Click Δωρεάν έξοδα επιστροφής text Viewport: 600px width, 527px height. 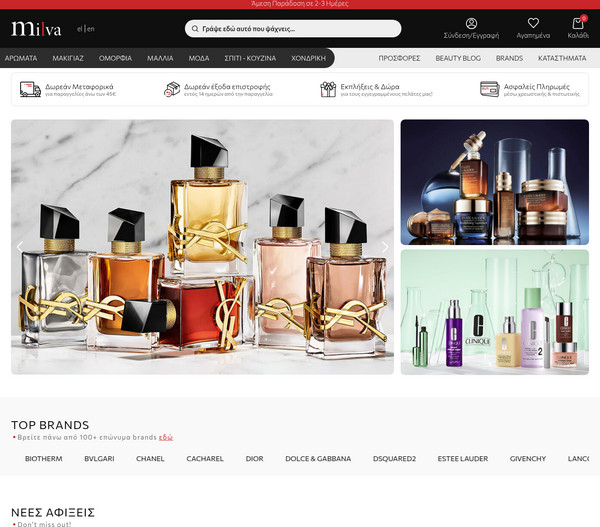pyautogui.click(x=227, y=86)
